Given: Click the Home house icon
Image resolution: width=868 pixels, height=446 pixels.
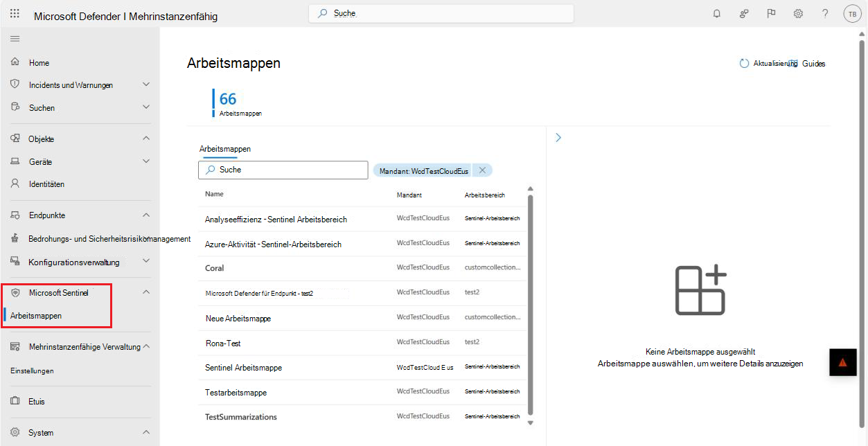Looking at the screenshot, I should (15, 62).
